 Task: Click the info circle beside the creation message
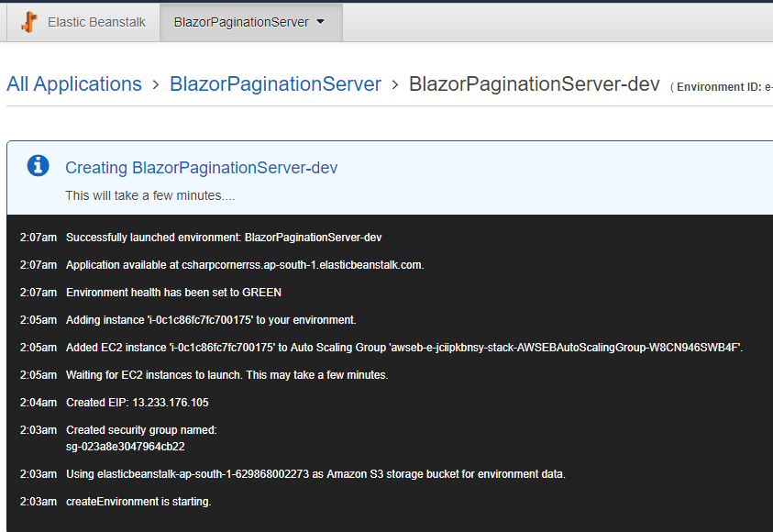(x=38, y=166)
